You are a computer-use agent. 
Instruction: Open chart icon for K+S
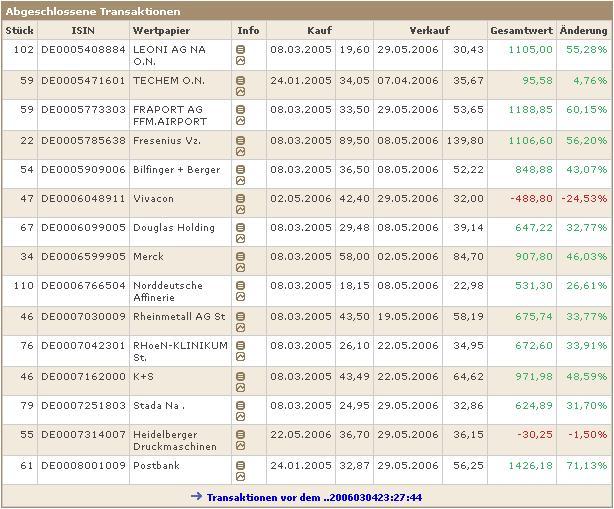click(240, 388)
